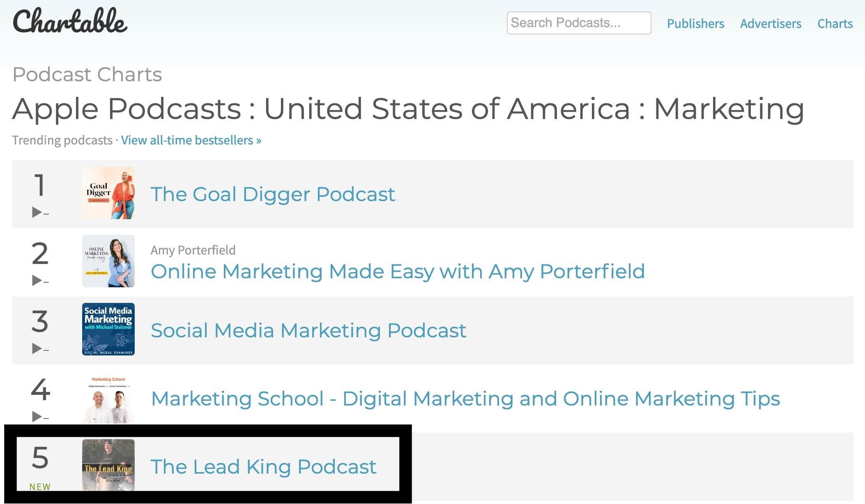Open Social Media Marketing cover thumbnail
Screen dimensions: 865x504
point(108,329)
